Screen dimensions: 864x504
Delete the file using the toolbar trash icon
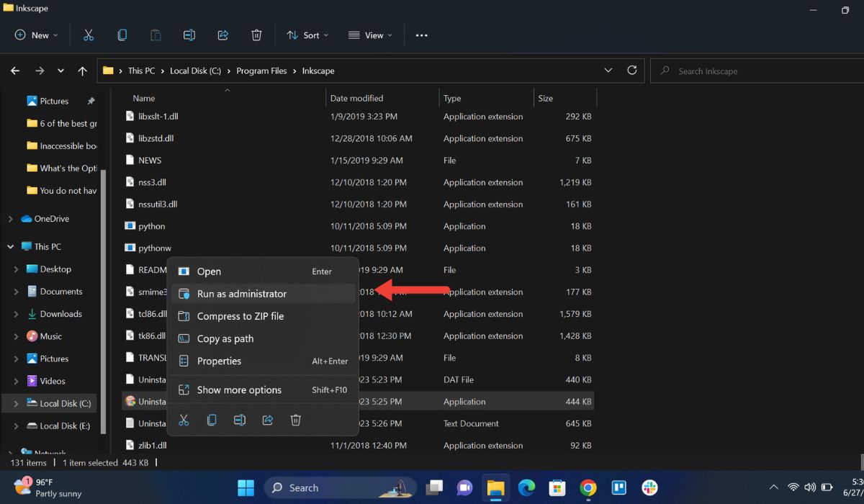click(256, 35)
